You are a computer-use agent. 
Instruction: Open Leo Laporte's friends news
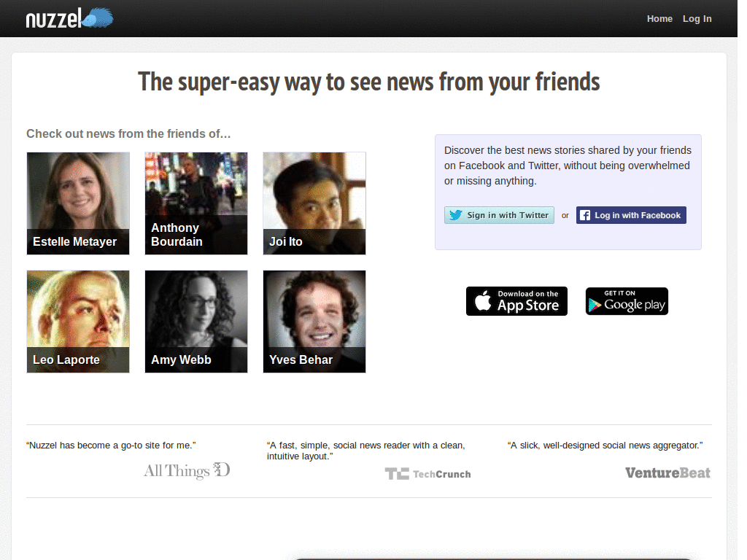(x=78, y=322)
